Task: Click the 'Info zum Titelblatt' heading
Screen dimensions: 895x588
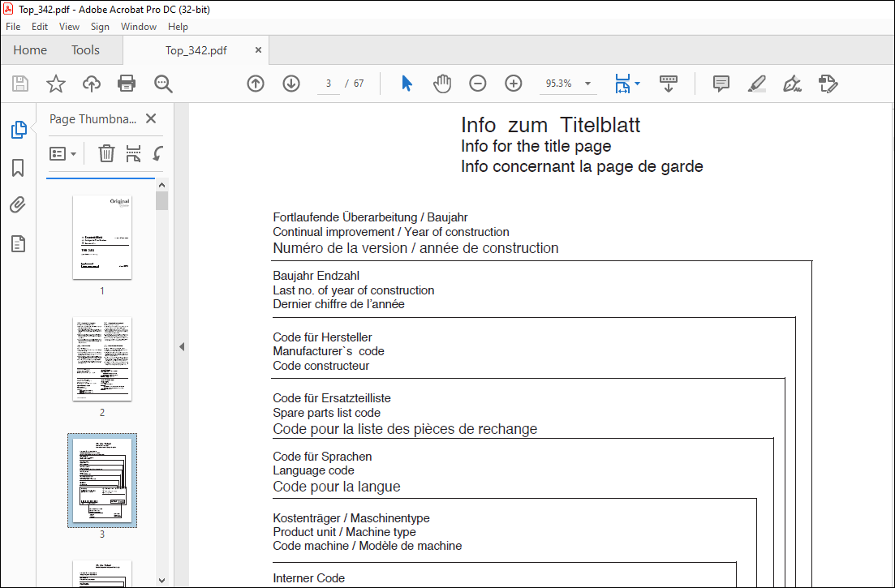Action: point(551,125)
